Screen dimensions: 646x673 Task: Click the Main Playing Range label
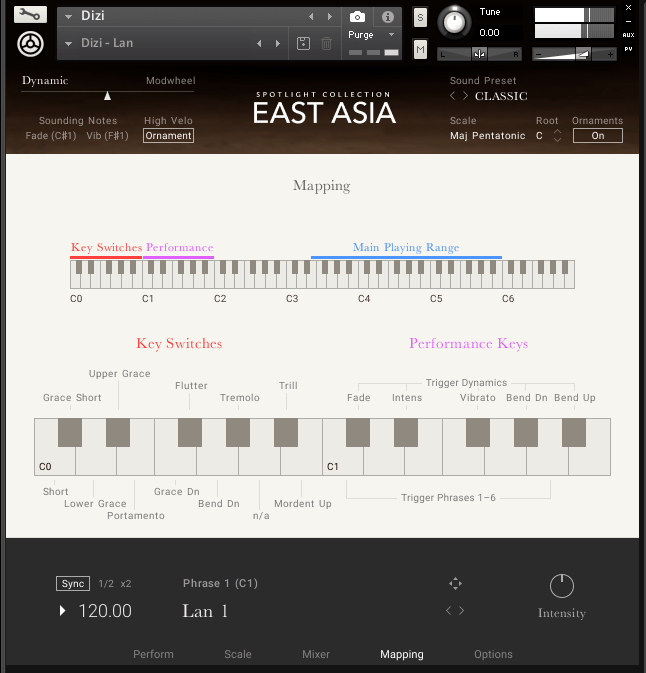pos(406,248)
